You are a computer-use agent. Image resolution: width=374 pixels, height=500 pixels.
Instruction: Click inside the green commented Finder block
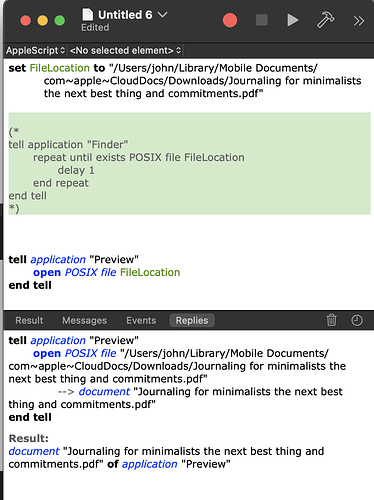189,163
